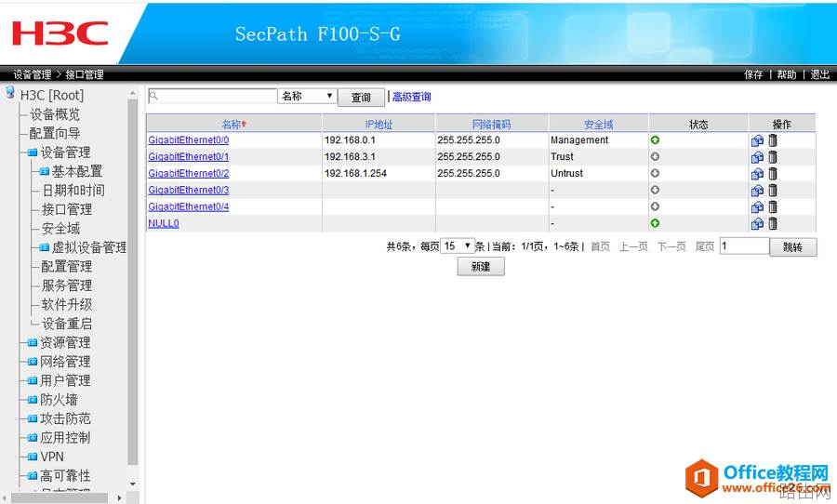Click the 查询 search button
The height and width of the screenshot is (504, 837).
click(361, 97)
